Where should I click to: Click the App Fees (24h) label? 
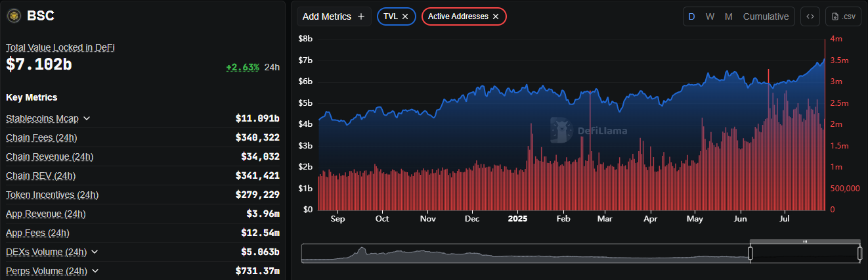(37, 233)
